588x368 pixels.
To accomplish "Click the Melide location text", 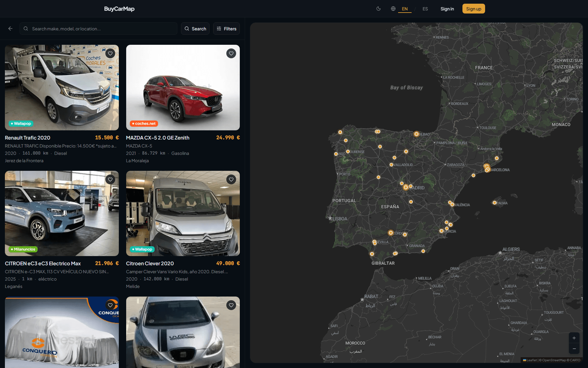I will tap(133, 286).
